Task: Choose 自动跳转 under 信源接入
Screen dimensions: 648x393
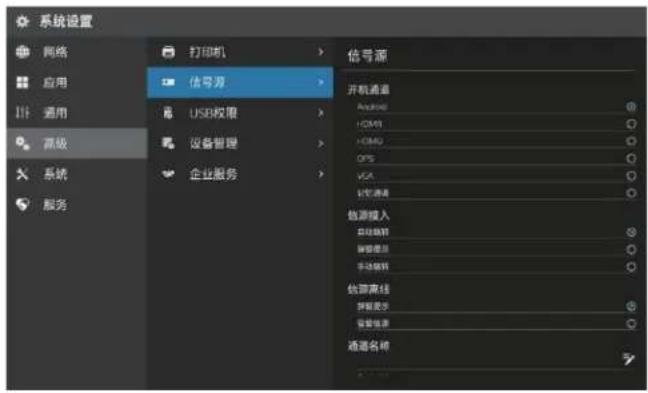Action: (x=631, y=232)
